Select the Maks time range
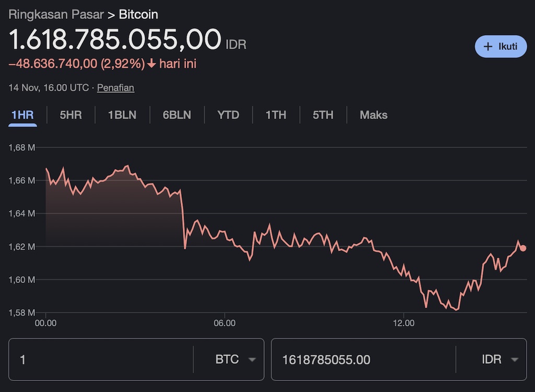This screenshot has height=392, width=535. [374, 115]
